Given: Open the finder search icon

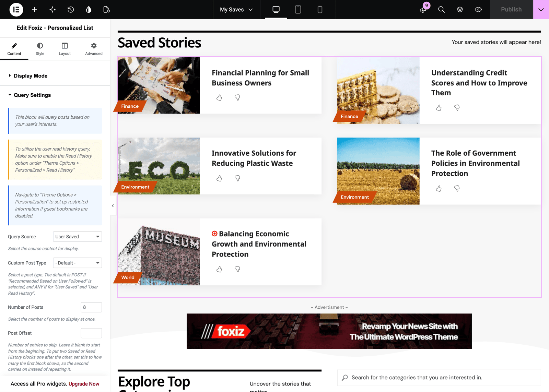Looking at the screenshot, I should click(441, 10).
